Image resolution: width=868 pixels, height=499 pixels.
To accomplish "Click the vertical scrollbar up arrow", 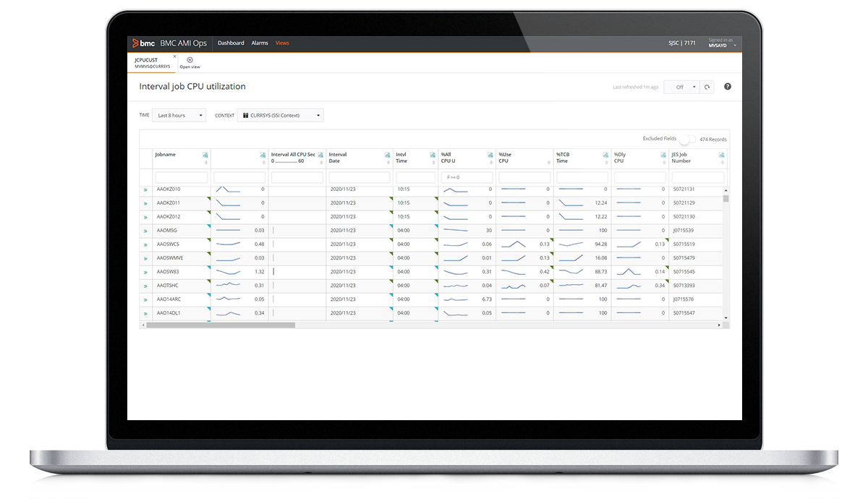I will coord(726,190).
